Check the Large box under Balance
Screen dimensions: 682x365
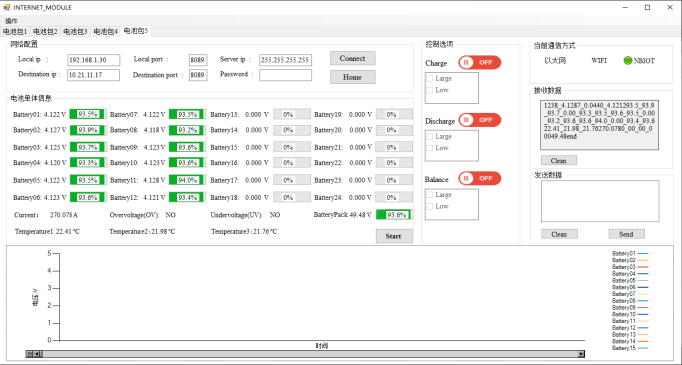430,195
